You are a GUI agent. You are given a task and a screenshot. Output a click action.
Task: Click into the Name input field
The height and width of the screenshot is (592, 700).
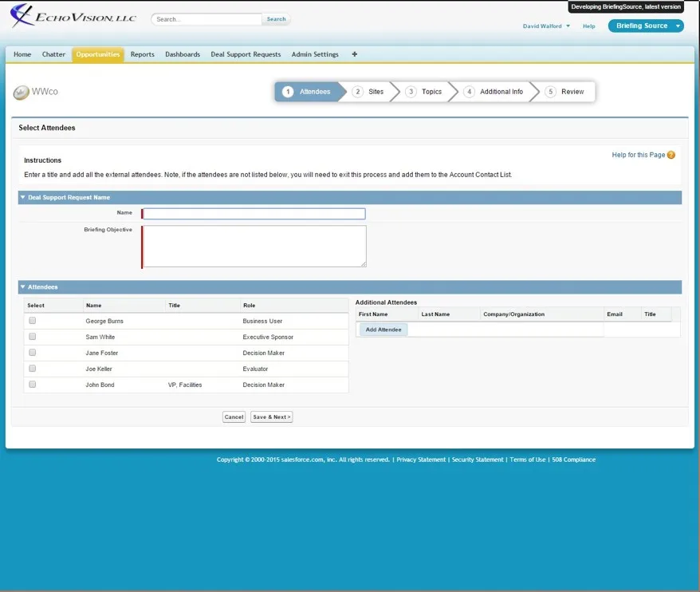point(254,214)
